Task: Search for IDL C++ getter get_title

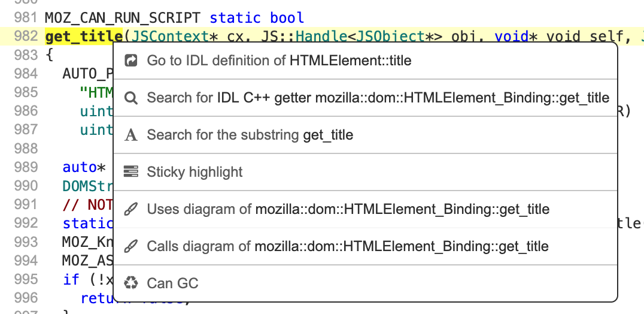Action: coord(378,98)
